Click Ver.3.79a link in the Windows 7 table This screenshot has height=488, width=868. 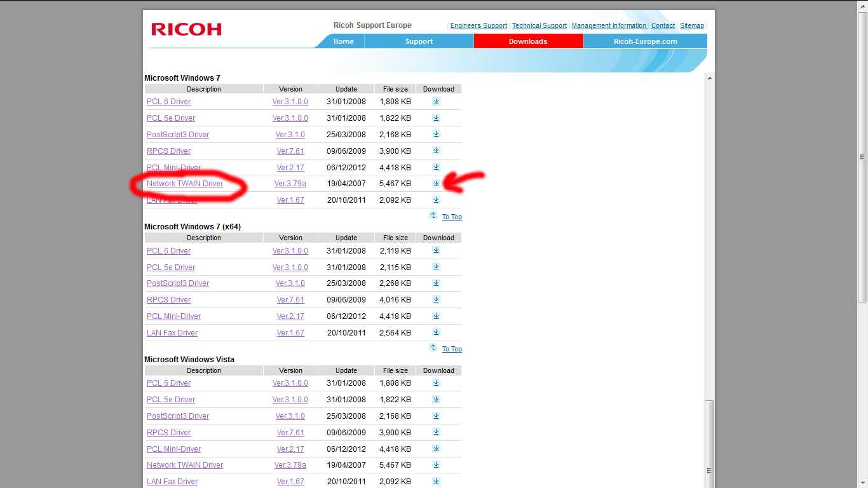[x=290, y=184]
